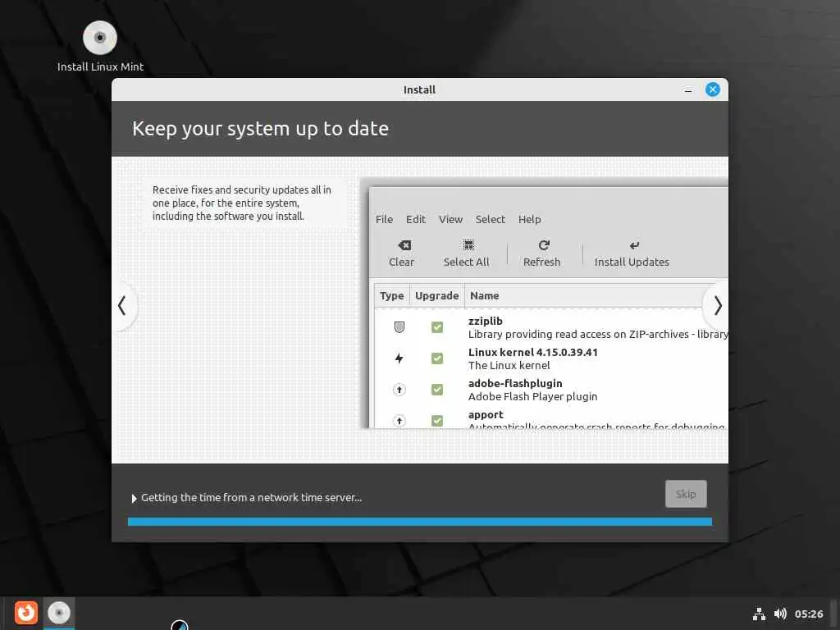
Task: Click the Clear toolbar icon
Action: click(404, 245)
